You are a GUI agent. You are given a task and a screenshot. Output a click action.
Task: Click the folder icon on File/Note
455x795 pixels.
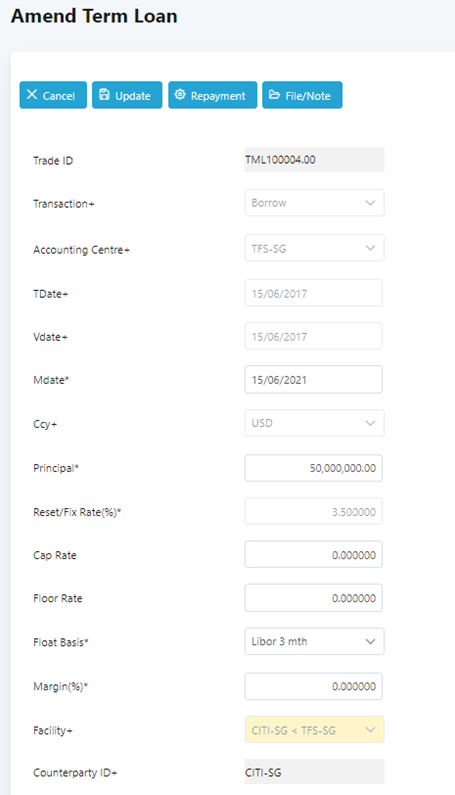pyautogui.click(x=274, y=95)
